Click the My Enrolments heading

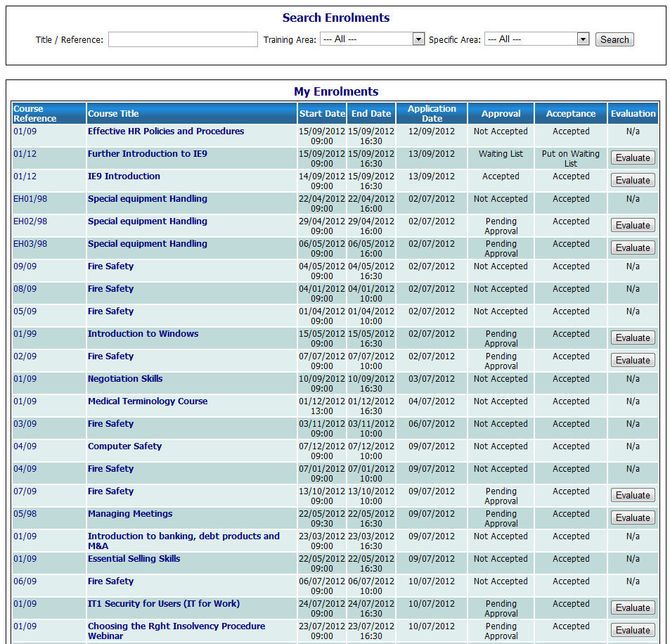click(x=336, y=91)
